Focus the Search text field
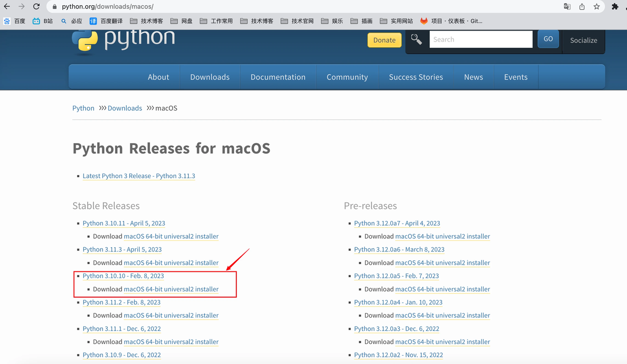The image size is (627, 364). click(481, 39)
